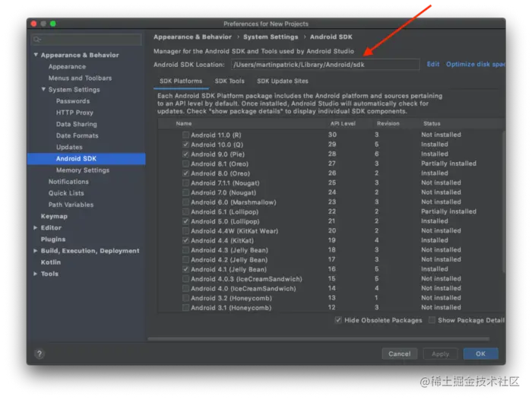Select the Android 4.0.3 (IceCreamSandwich) row name

coord(246,279)
